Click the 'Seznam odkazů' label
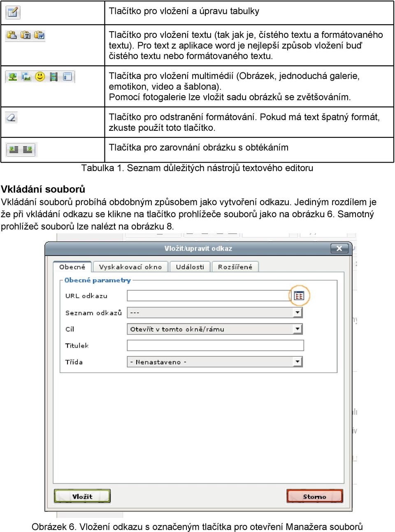Viewport: 395px width, 532px height. click(x=93, y=313)
